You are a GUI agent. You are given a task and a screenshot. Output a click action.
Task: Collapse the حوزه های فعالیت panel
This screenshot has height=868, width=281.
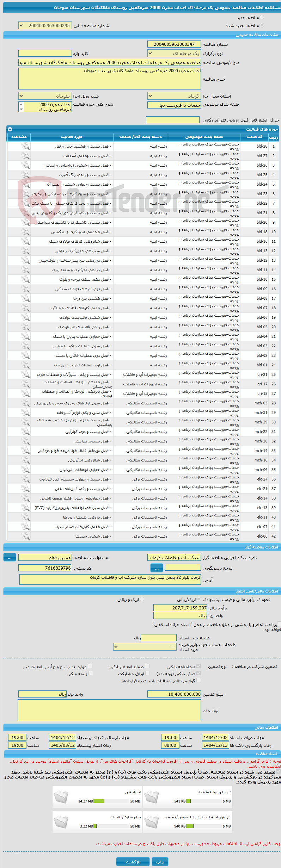tap(10, 129)
